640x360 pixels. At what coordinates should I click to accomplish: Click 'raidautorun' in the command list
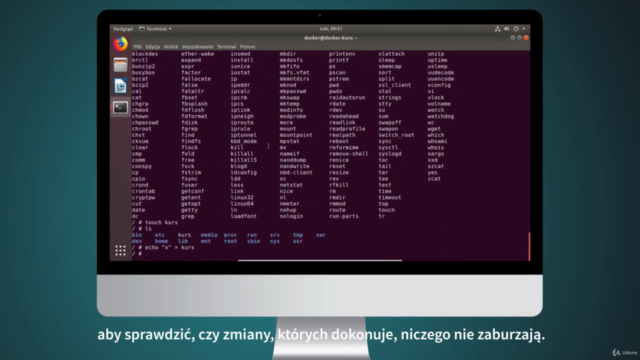[347, 98]
